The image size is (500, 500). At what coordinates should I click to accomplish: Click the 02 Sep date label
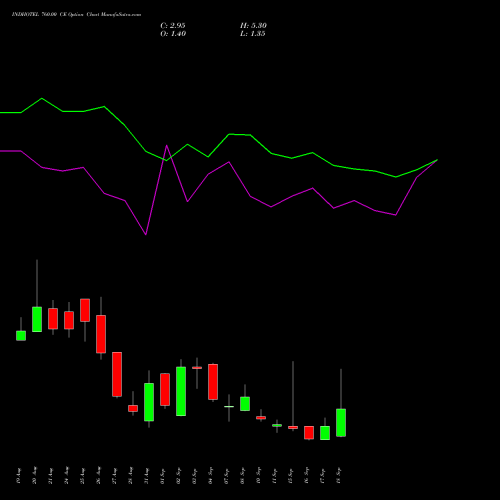179,476
